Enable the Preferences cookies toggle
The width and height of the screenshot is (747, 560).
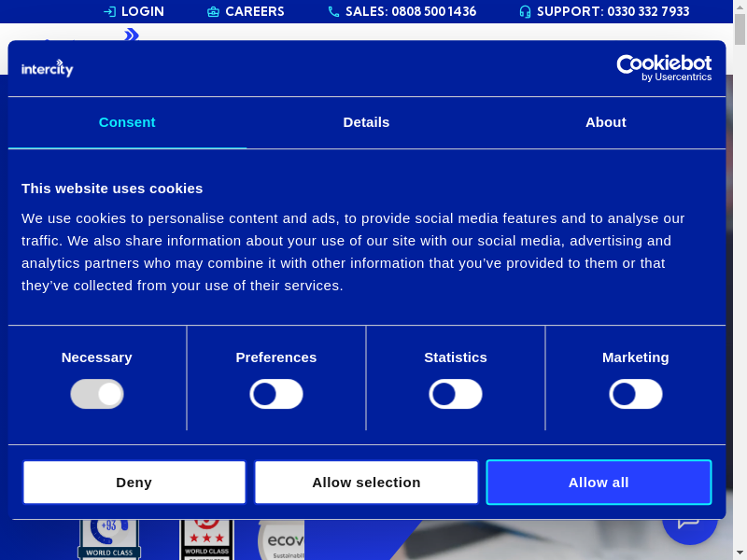tap(276, 394)
